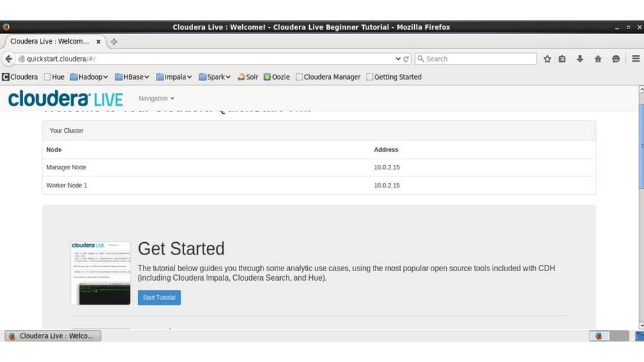Click the Manager Node cell
This screenshot has width=644, height=362.
pyautogui.click(x=66, y=167)
